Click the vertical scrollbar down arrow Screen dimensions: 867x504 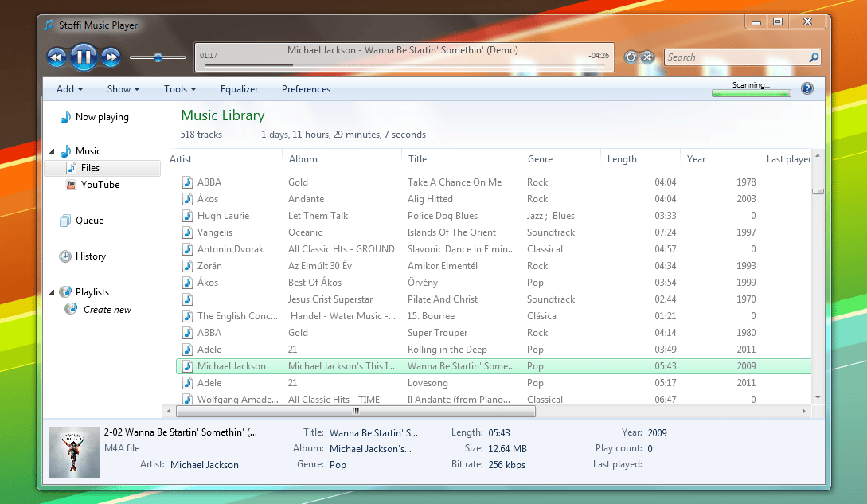pyautogui.click(x=818, y=397)
